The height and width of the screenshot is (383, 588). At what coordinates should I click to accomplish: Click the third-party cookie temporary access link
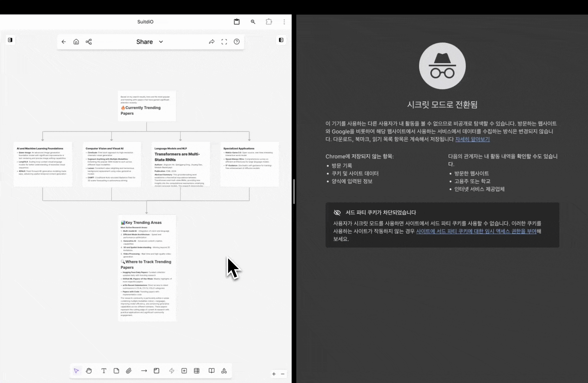pos(476,231)
